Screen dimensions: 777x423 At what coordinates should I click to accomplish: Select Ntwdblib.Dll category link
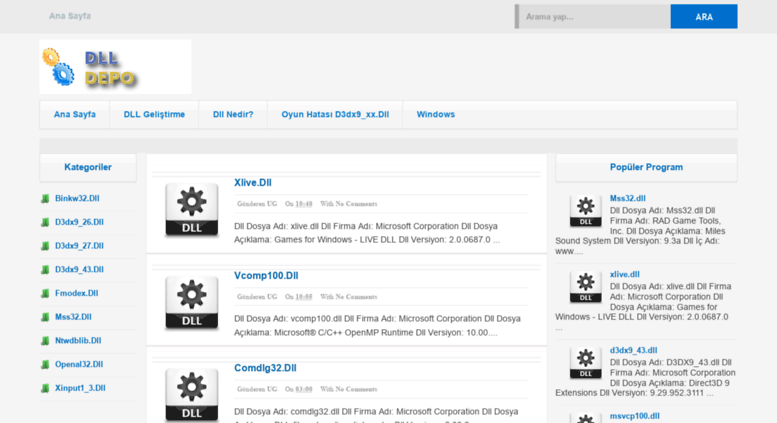click(x=78, y=341)
